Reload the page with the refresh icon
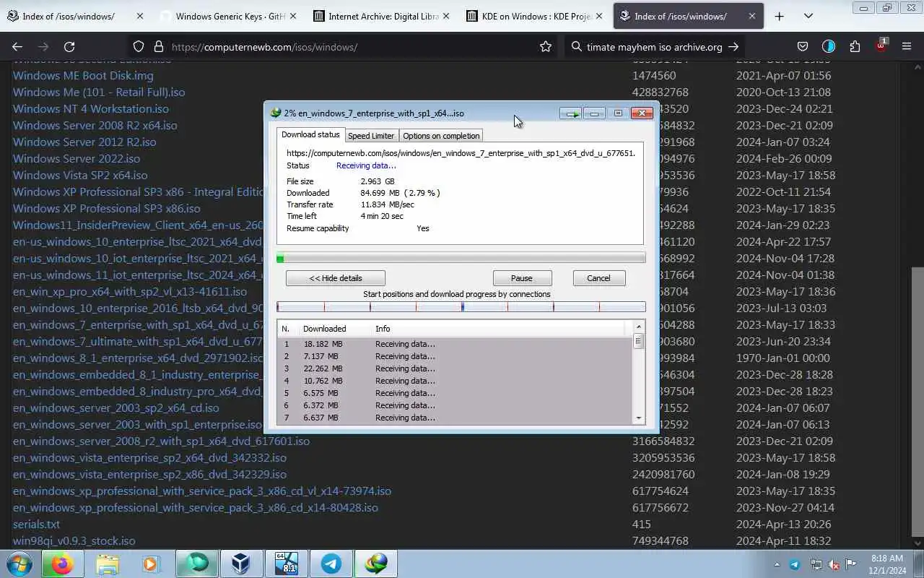The image size is (924, 578). click(69, 47)
